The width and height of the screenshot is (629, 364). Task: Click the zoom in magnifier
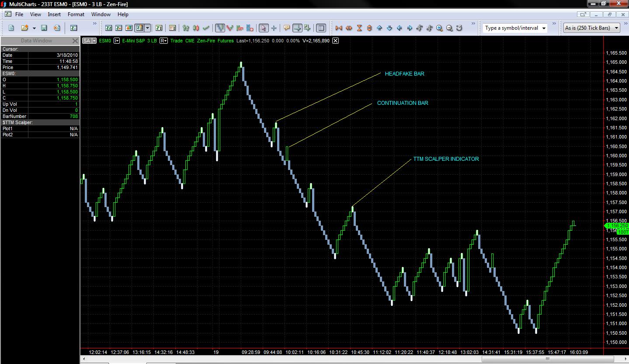tap(439, 28)
